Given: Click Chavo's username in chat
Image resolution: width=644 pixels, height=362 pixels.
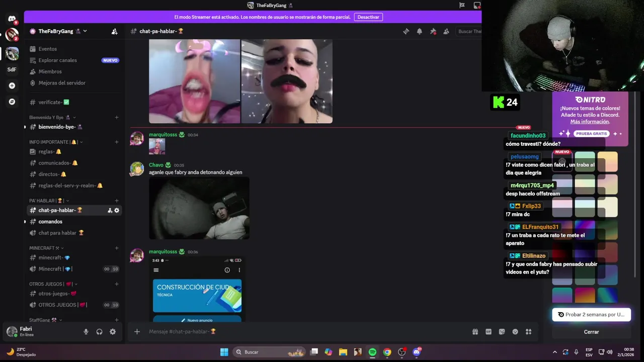Looking at the screenshot, I should (156, 165).
